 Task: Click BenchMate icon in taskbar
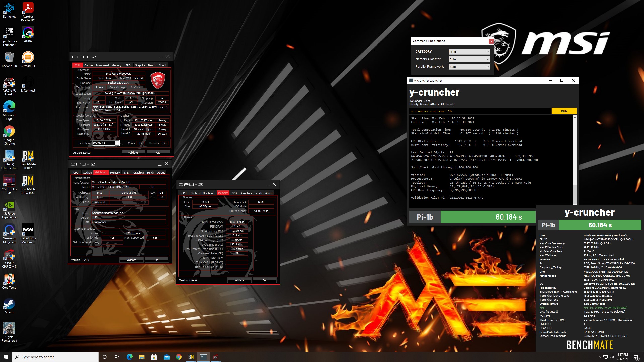click(x=191, y=357)
